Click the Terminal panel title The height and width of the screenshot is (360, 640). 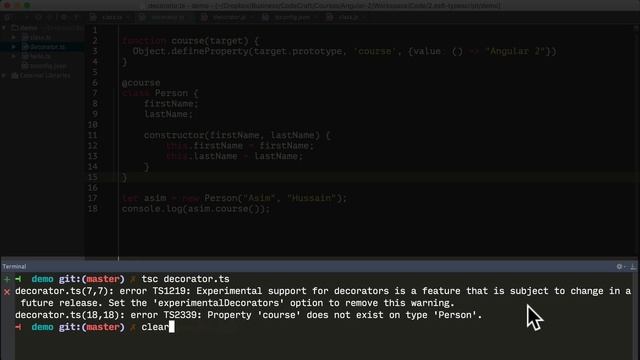(x=14, y=267)
